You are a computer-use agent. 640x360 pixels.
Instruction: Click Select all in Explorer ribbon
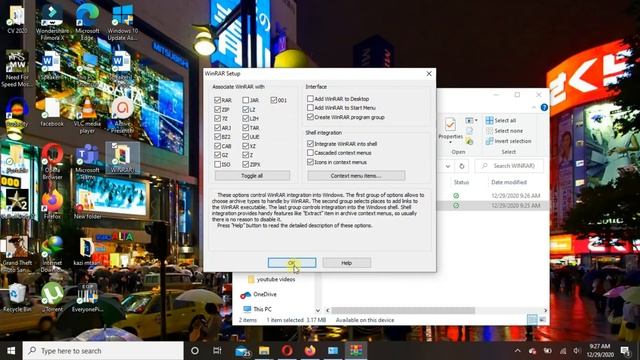(x=501, y=120)
